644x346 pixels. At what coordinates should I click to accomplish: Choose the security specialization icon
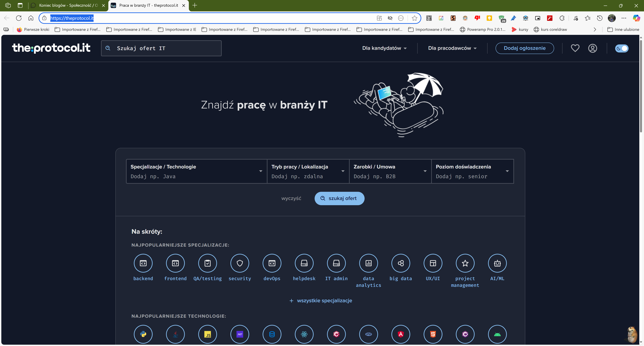point(240,263)
